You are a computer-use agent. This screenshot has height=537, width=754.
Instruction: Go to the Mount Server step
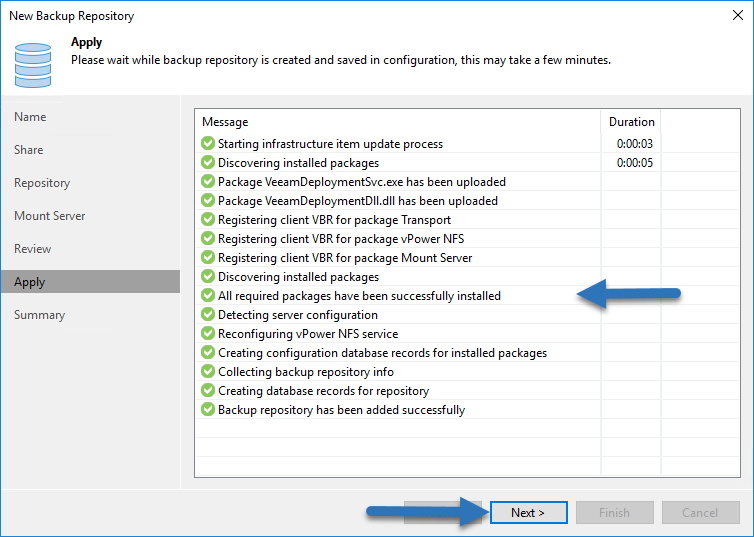[50, 216]
